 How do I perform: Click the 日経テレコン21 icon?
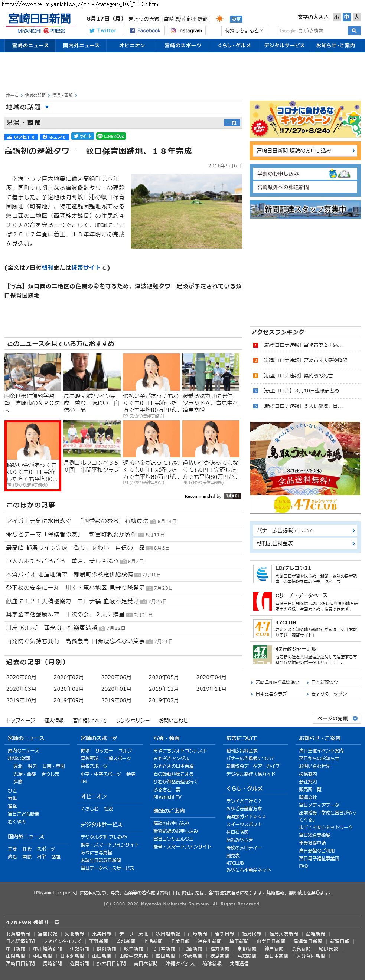[262, 574]
